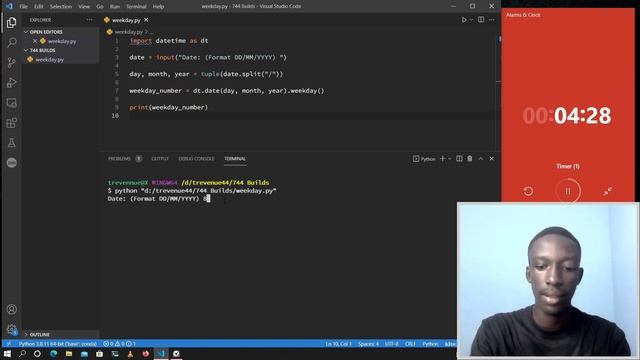This screenshot has width=640, height=360.
Task: Run the Python file with play button
Action: tap(464, 20)
